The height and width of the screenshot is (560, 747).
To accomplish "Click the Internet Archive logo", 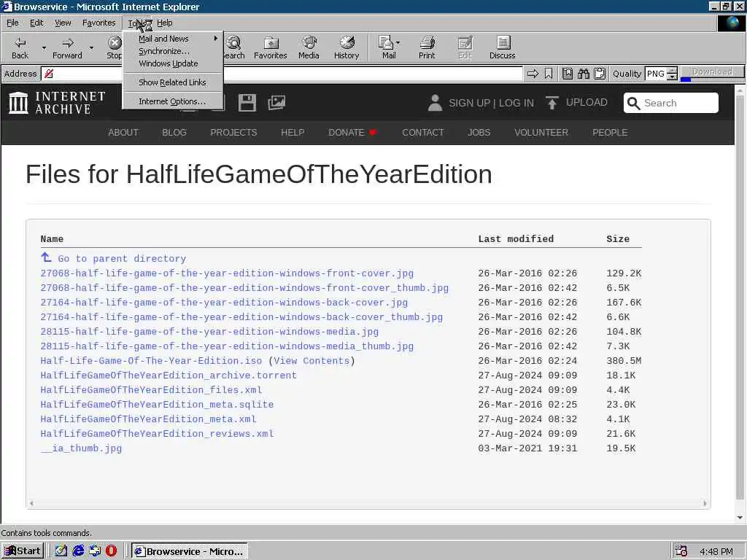I will 57,103.
